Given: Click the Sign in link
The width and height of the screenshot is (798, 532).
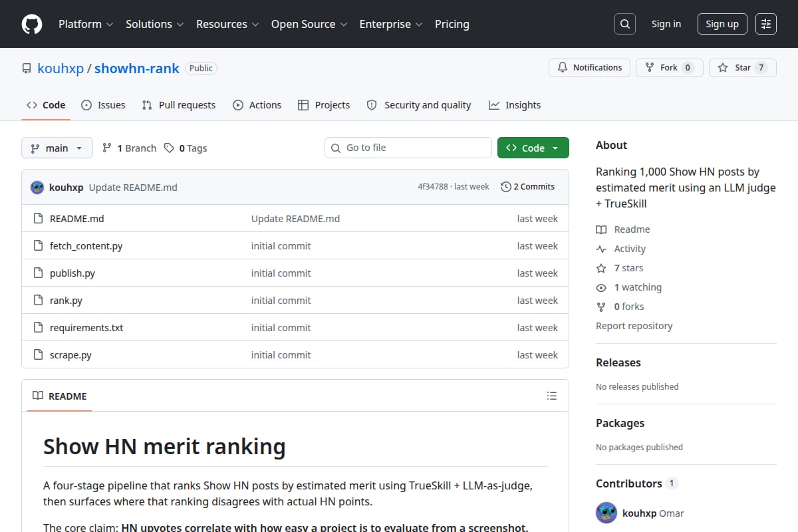Looking at the screenshot, I should [666, 24].
